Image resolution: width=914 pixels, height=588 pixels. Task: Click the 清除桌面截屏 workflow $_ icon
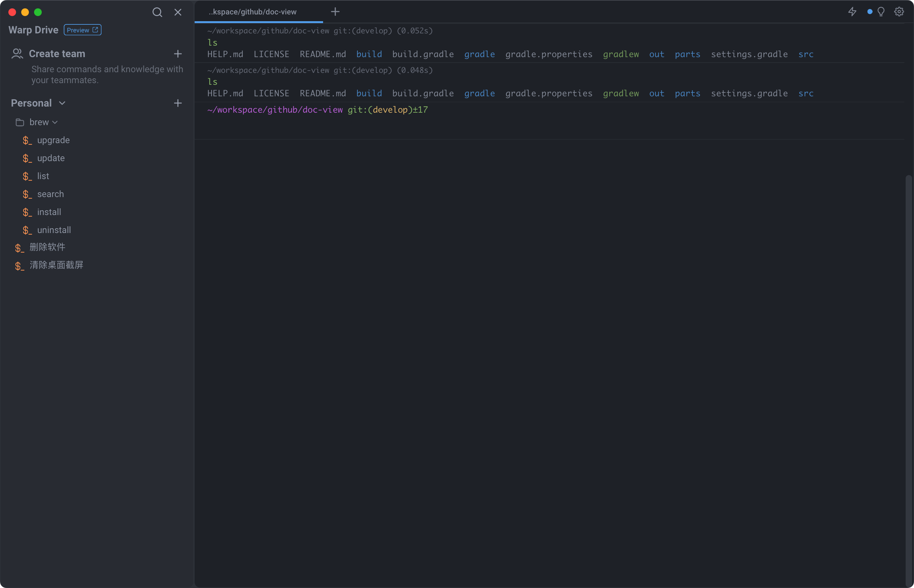[20, 266]
